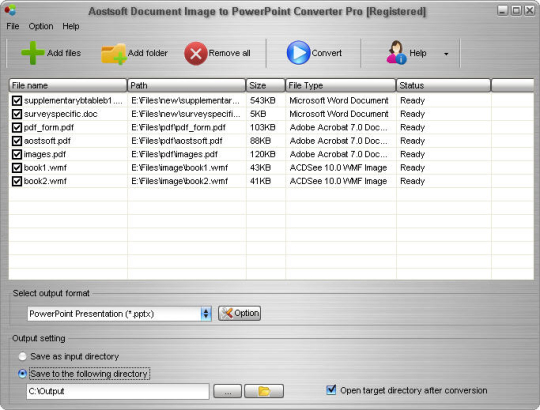Click the 88KB size cell
The height and width of the screenshot is (410, 540).
point(260,141)
